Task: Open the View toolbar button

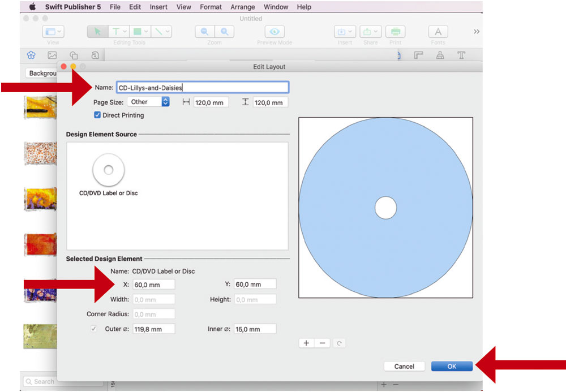Action: coord(53,32)
